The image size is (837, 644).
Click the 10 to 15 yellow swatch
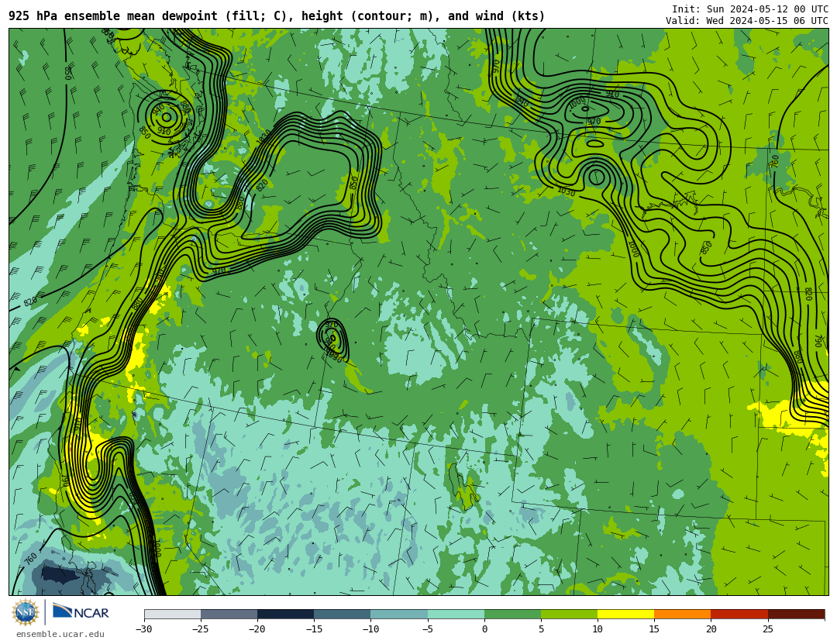(625, 614)
